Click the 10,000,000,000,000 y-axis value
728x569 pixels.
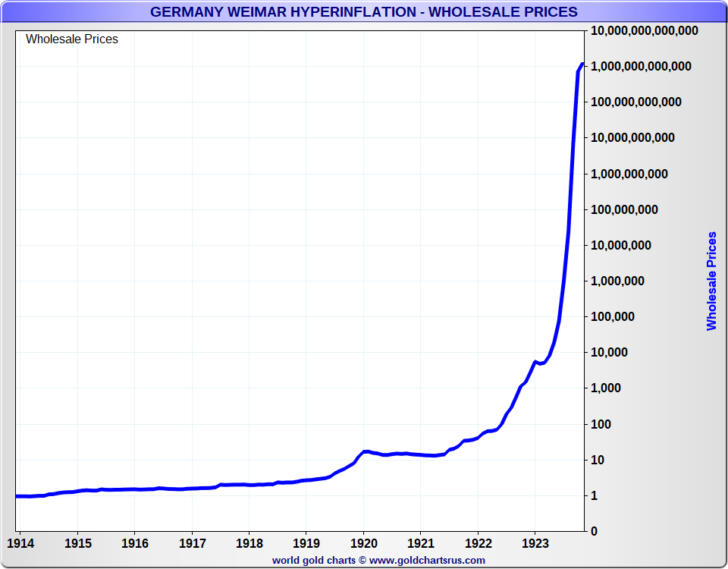[644, 31]
